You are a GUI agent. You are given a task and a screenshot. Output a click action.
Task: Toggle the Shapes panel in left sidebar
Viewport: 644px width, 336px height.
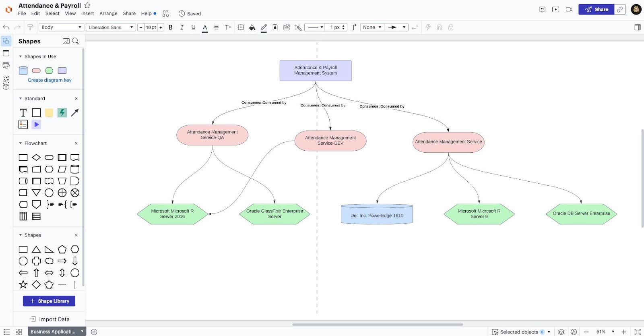(6, 41)
